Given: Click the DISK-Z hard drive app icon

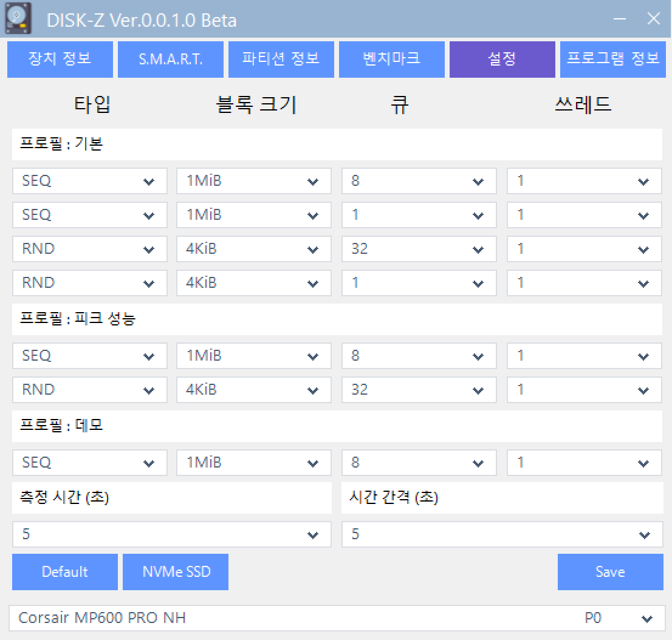Looking at the screenshot, I should [x=18, y=18].
